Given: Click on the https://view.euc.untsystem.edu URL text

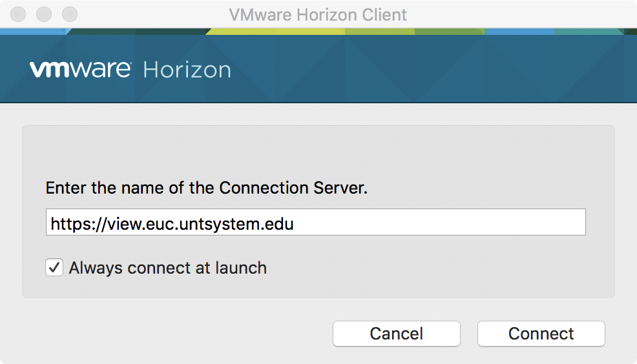Looking at the screenshot, I should (x=172, y=224).
